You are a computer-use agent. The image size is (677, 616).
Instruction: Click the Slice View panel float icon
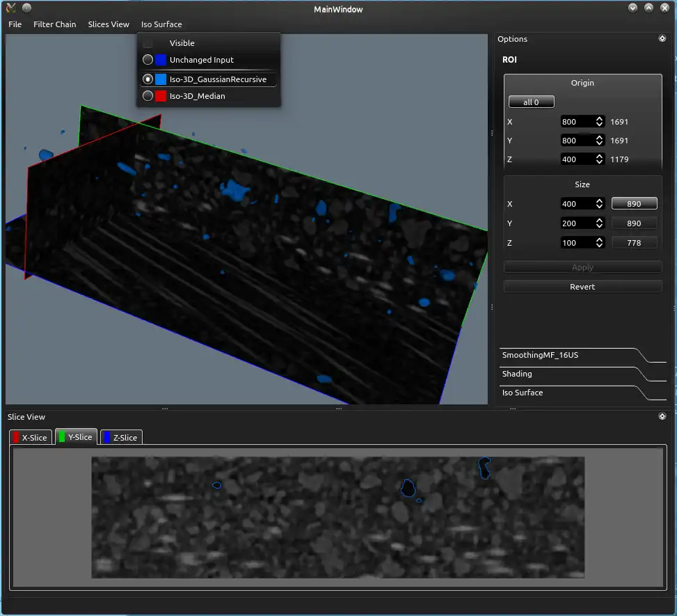[x=662, y=416]
